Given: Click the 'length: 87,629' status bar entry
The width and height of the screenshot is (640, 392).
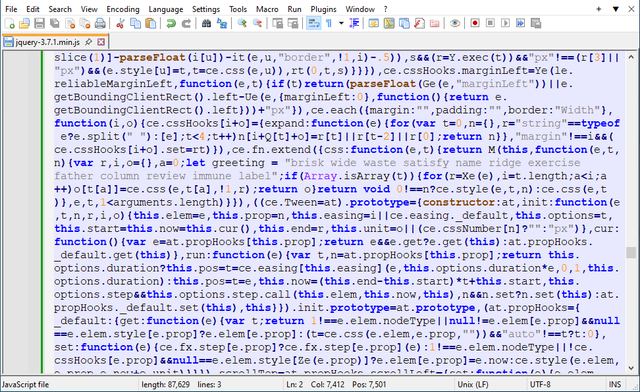Looking at the screenshot, I should pos(165,384).
